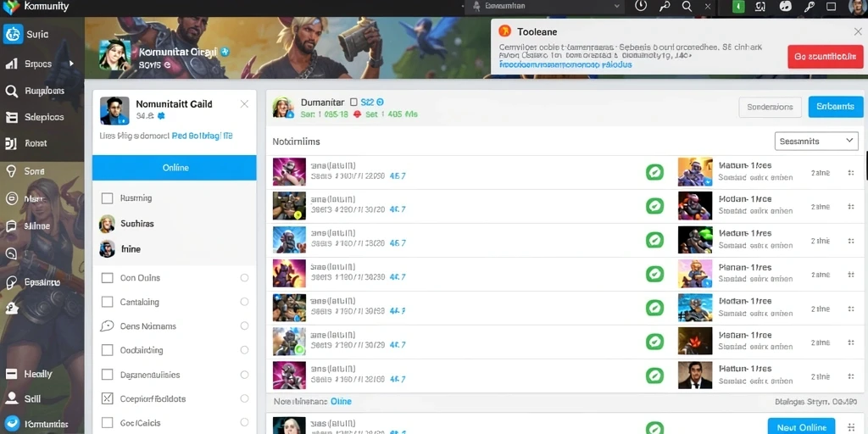Click the Sdill person icon in sidebar
This screenshot has width=868, height=434.
(12, 398)
